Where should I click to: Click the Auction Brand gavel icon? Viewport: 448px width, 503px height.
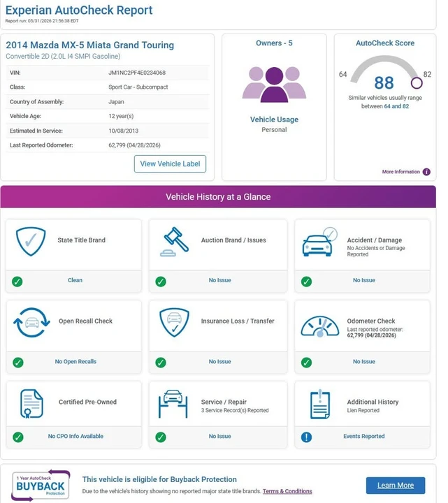coord(174,242)
